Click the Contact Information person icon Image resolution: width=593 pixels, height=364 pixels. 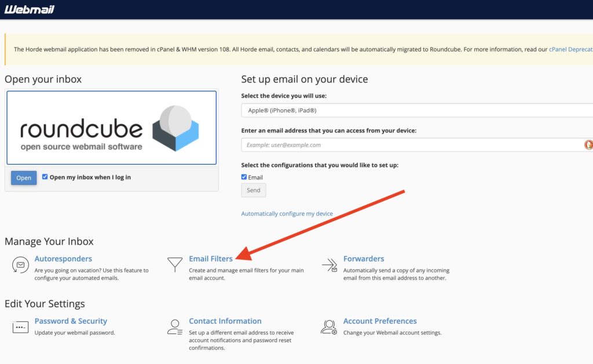pyautogui.click(x=174, y=327)
